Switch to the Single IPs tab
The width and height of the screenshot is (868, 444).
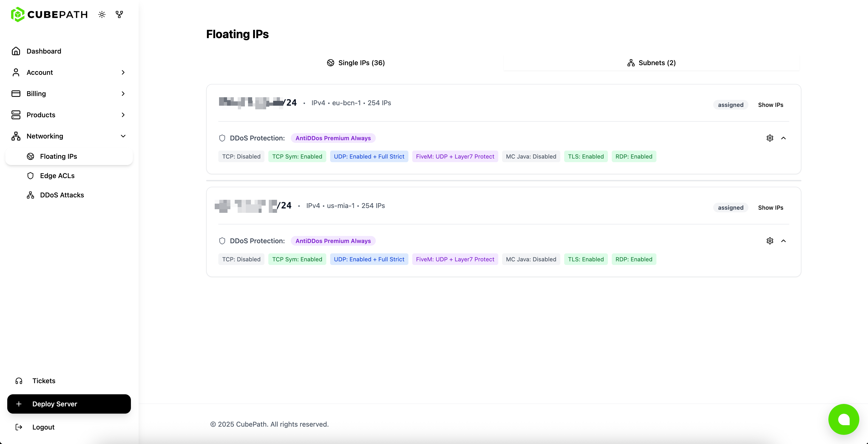point(356,62)
